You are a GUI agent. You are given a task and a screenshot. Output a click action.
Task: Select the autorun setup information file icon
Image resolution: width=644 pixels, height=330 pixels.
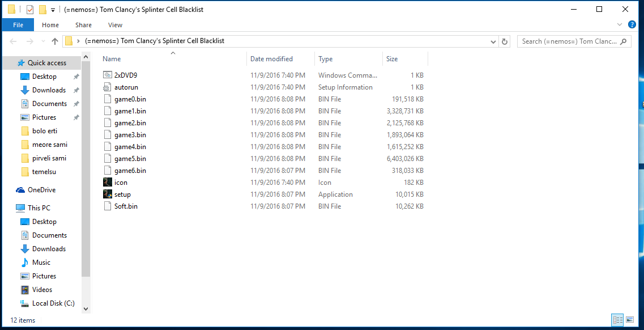[107, 87]
